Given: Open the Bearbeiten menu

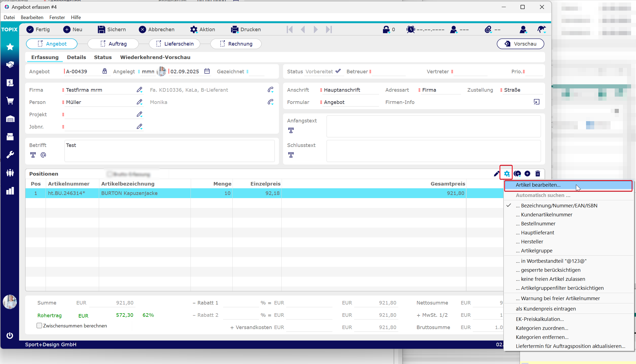Looking at the screenshot, I should [x=32, y=17].
